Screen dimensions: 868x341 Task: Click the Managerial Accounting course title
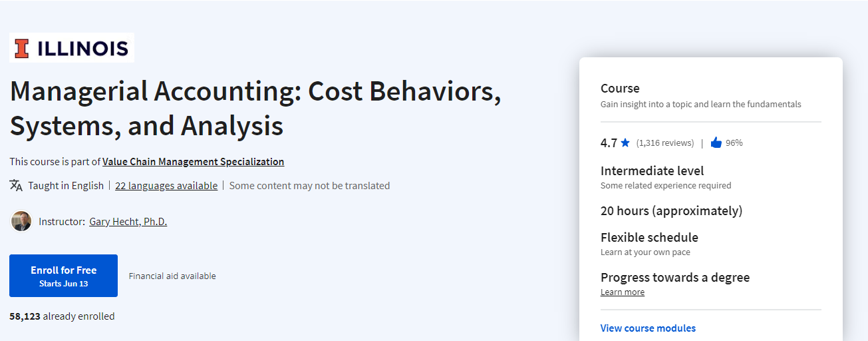coord(255,109)
